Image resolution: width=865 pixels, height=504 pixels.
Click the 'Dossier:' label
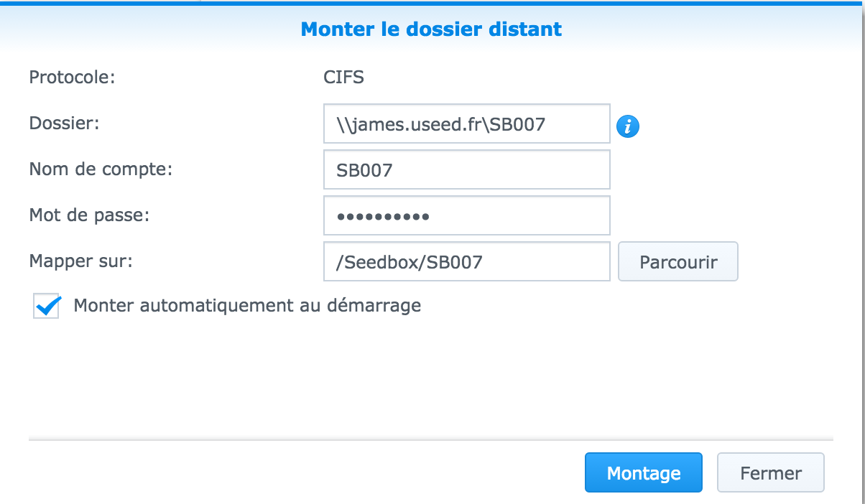[x=64, y=123]
